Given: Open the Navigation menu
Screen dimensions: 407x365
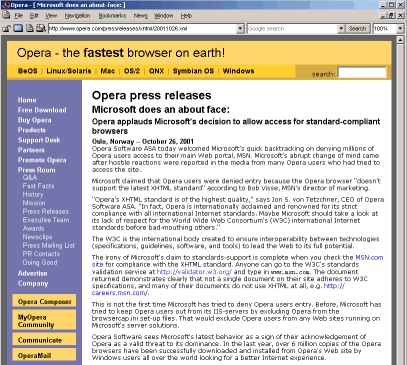Looking at the screenshot, I should coord(77,16).
